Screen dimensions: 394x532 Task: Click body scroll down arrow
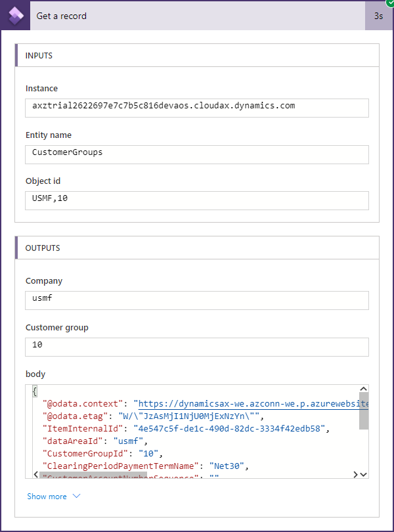[x=363, y=474]
